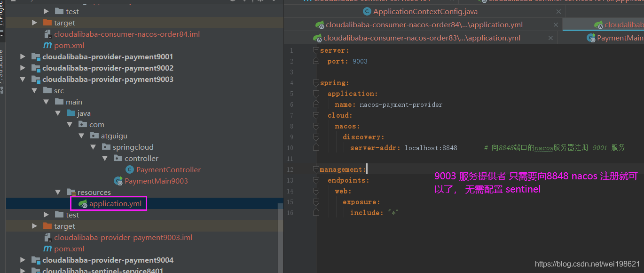
Task: Click the value 'nacos-payment-provider'
Action: (401, 104)
